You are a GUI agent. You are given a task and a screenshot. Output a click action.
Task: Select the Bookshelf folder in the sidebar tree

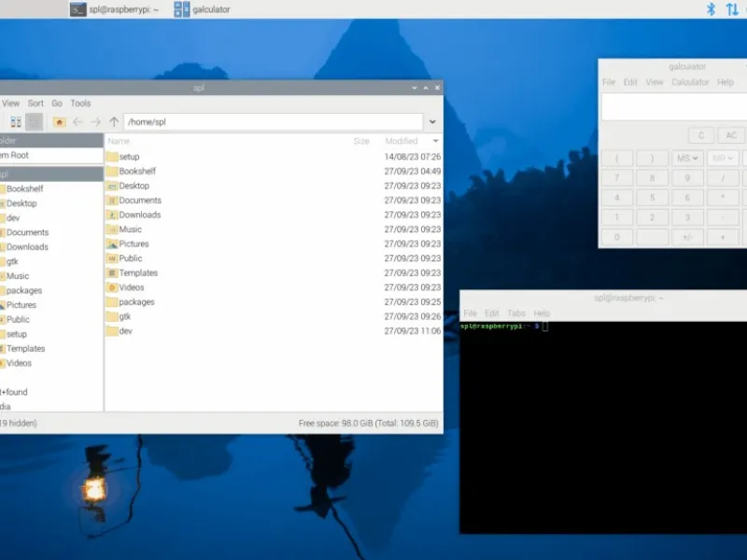click(x=25, y=189)
